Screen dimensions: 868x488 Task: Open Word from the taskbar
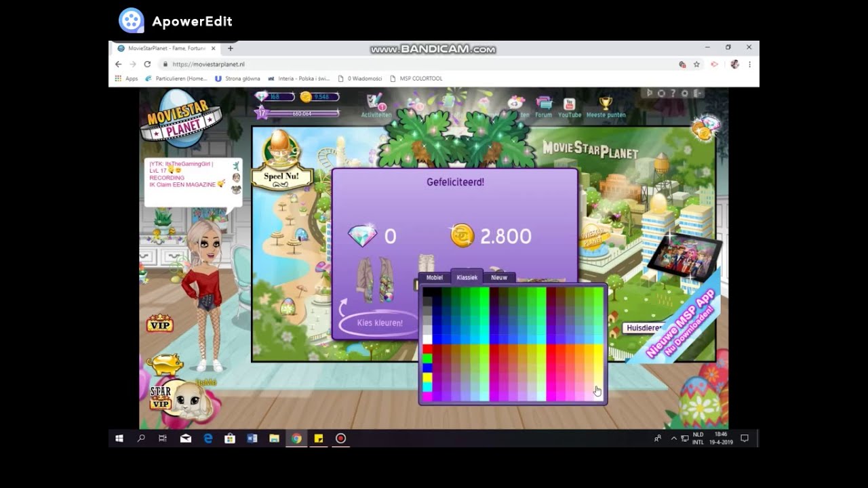pos(252,439)
